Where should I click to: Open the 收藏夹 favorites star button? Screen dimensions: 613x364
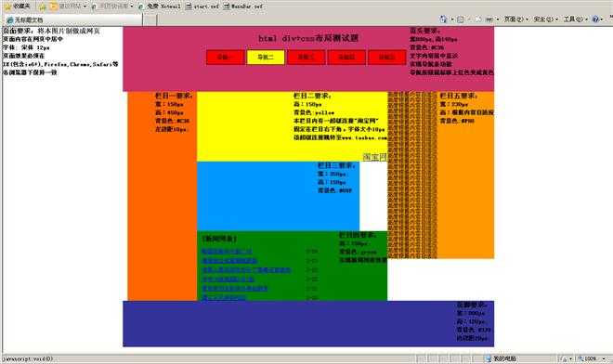pyautogui.click(x=18, y=6)
